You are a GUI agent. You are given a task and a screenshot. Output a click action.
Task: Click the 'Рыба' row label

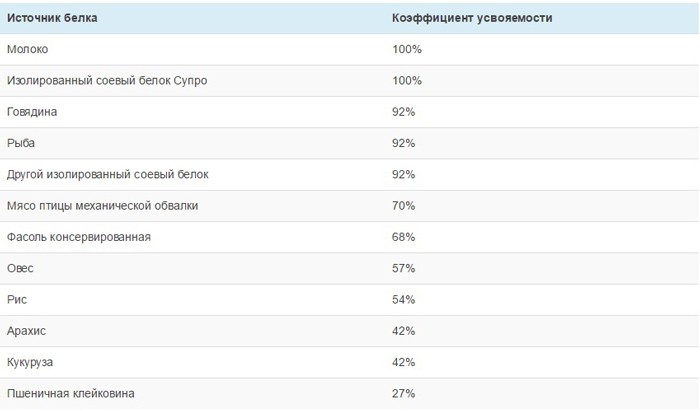click(21, 143)
